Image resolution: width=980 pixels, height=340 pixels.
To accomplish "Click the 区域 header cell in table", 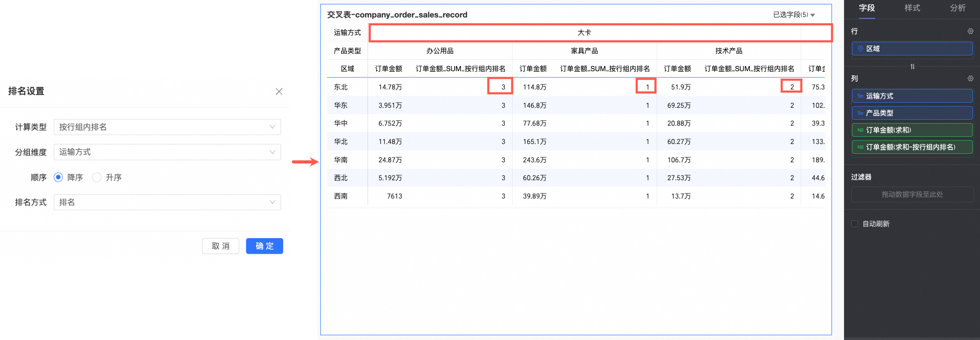I will [347, 69].
